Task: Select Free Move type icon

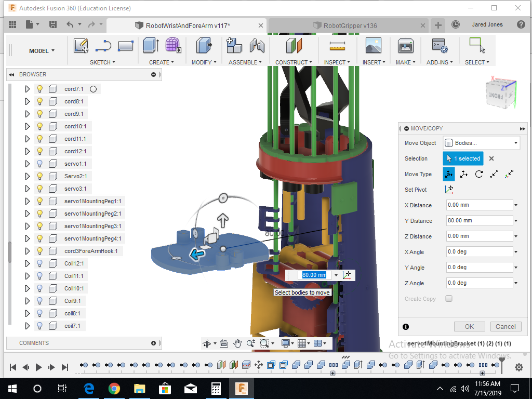Action: [448, 174]
